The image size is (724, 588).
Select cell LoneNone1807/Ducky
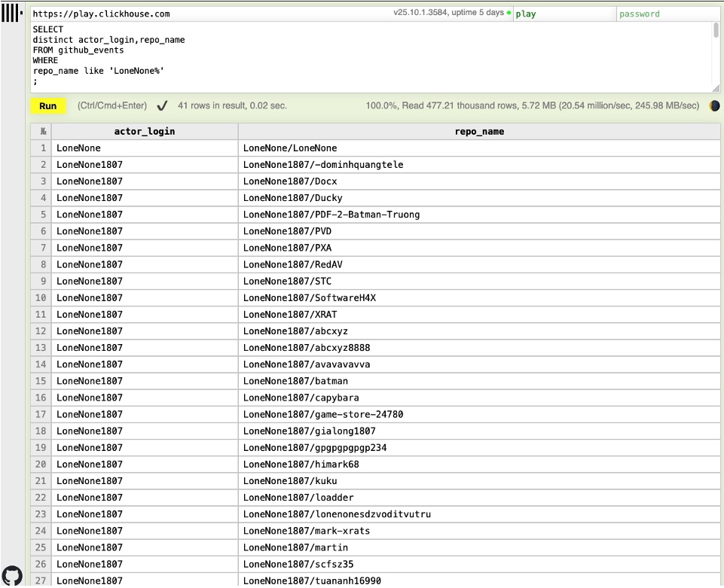[x=479, y=198]
